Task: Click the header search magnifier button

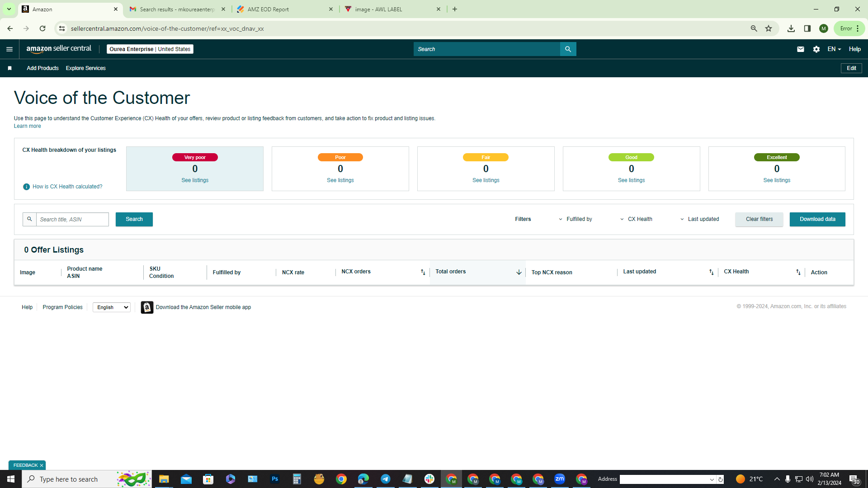Action: pos(568,49)
